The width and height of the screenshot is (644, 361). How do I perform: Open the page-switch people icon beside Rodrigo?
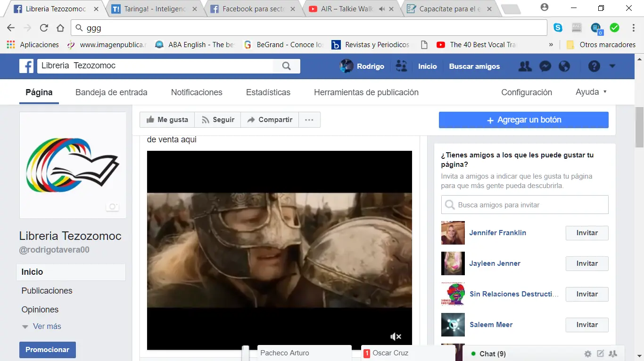tap(402, 66)
